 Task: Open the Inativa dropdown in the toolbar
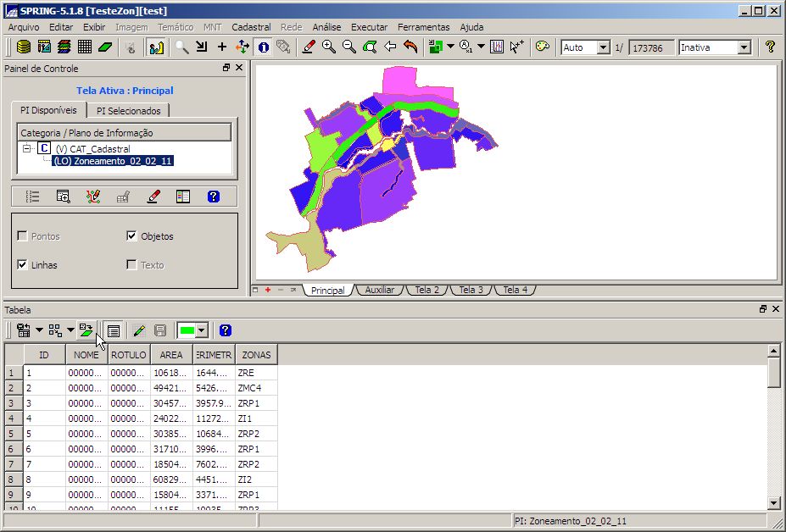point(743,47)
